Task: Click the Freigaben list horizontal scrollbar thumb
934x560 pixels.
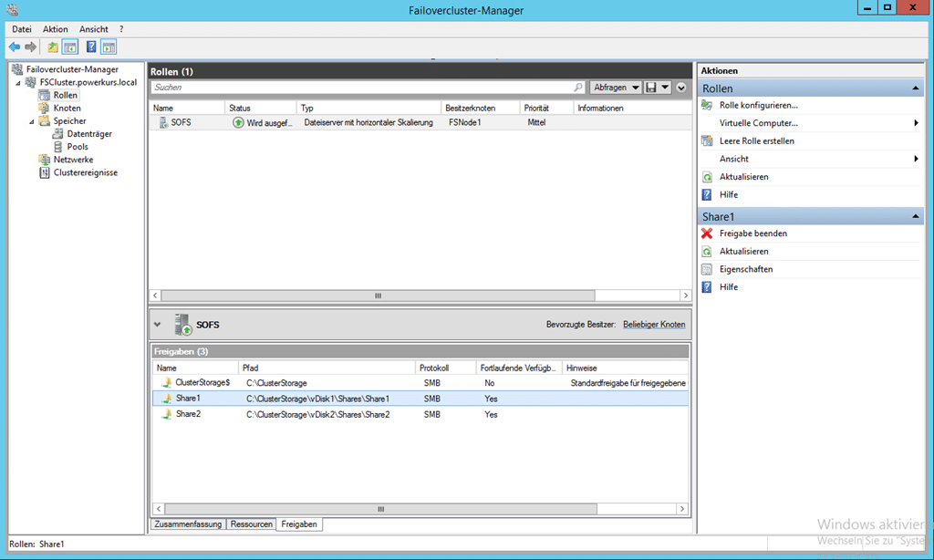Action: click(380, 509)
